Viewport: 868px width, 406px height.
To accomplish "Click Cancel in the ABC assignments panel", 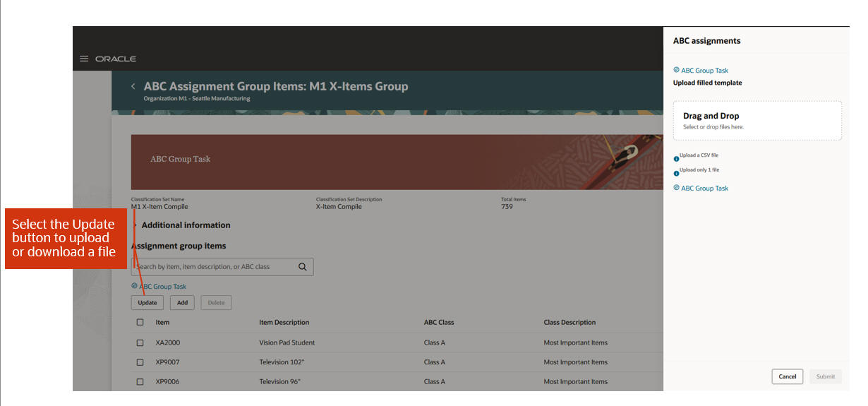I will coord(788,376).
